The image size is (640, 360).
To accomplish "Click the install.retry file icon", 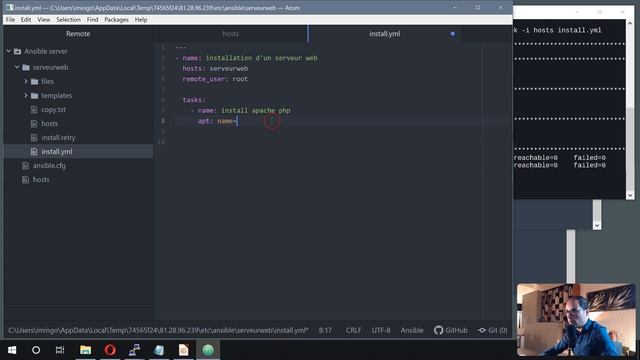I will click(34, 138).
